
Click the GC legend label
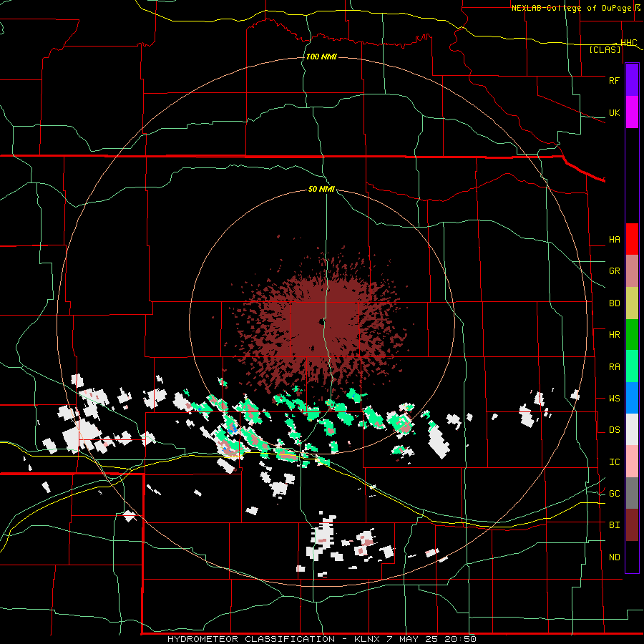614,494
